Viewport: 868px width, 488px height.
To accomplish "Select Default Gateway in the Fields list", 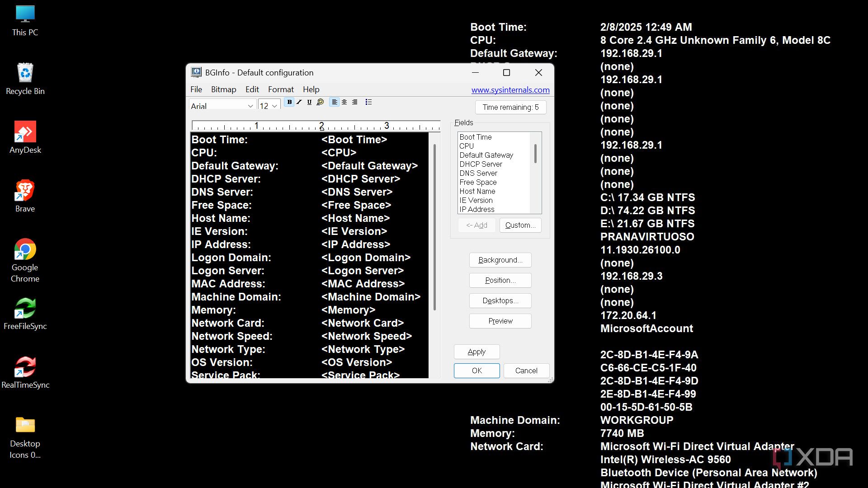I will coord(486,155).
